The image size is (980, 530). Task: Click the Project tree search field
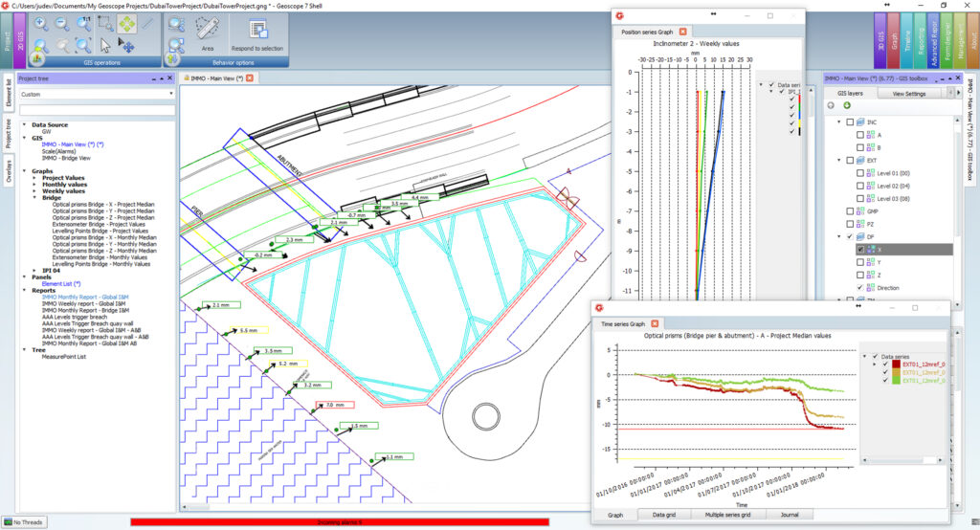coord(97,110)
